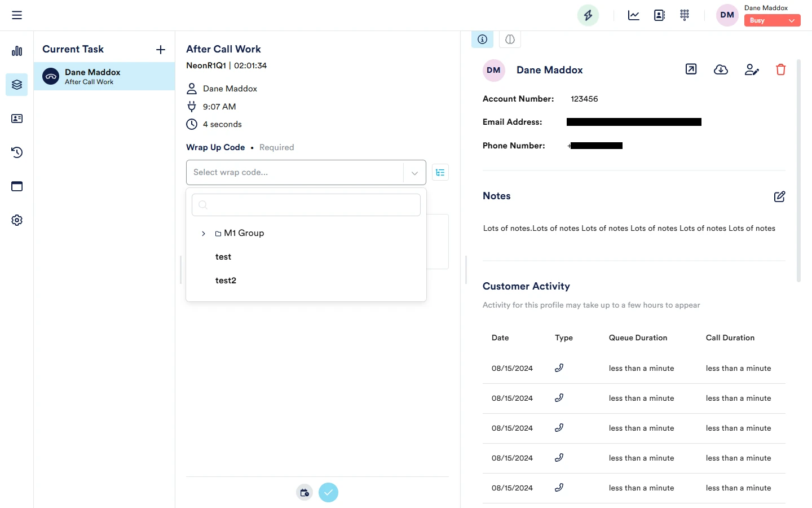Click the complete task checkmark button
The image size is (812, 508).
click(x=328, y=492)
